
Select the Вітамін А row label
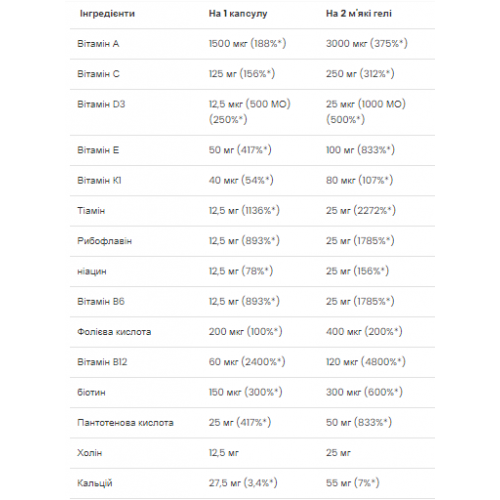pyautogui.click(x=98, y=44)
